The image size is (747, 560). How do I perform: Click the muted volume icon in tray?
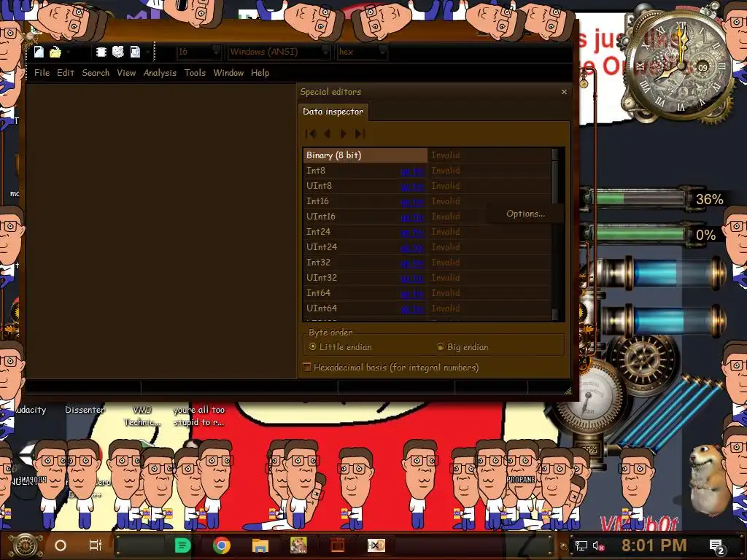point(597,545)
